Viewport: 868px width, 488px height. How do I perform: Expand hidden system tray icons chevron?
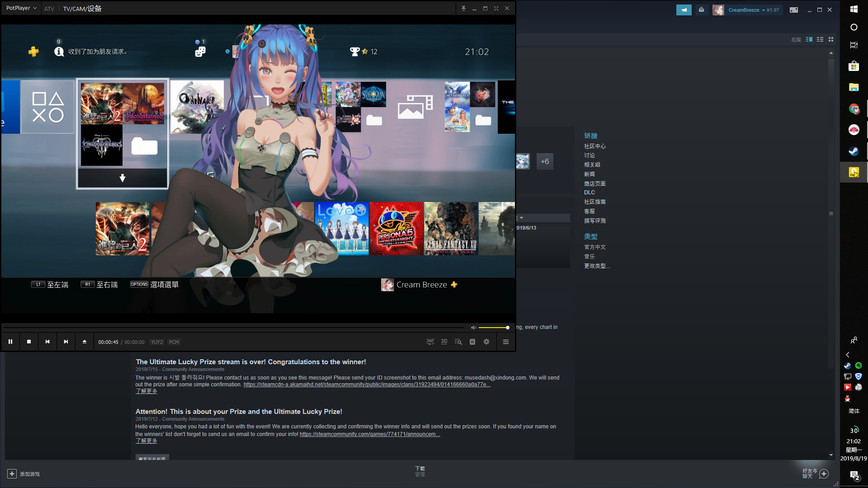tap(848, 355)
